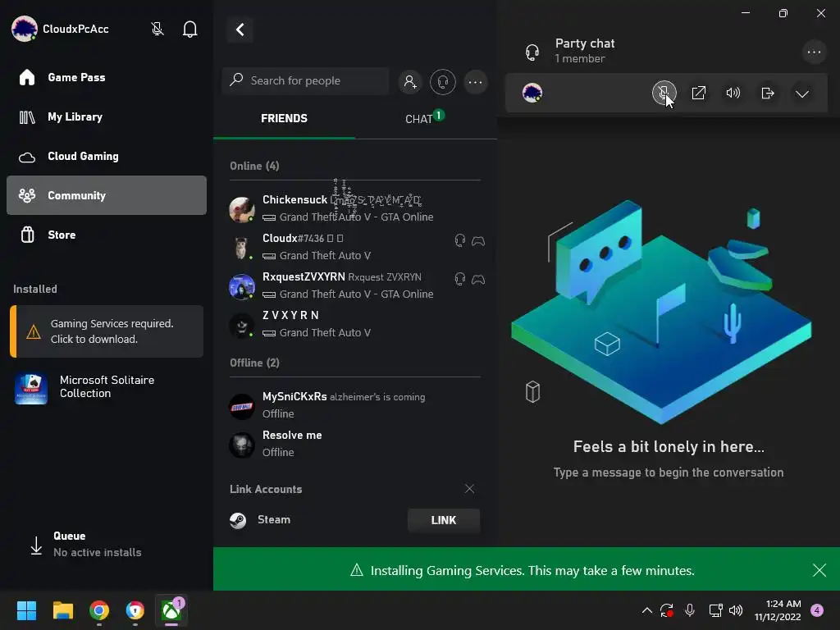Click the controller icon on Cloudx row
The width and height of the screenshot is (840, 630).
click(478, 241)
